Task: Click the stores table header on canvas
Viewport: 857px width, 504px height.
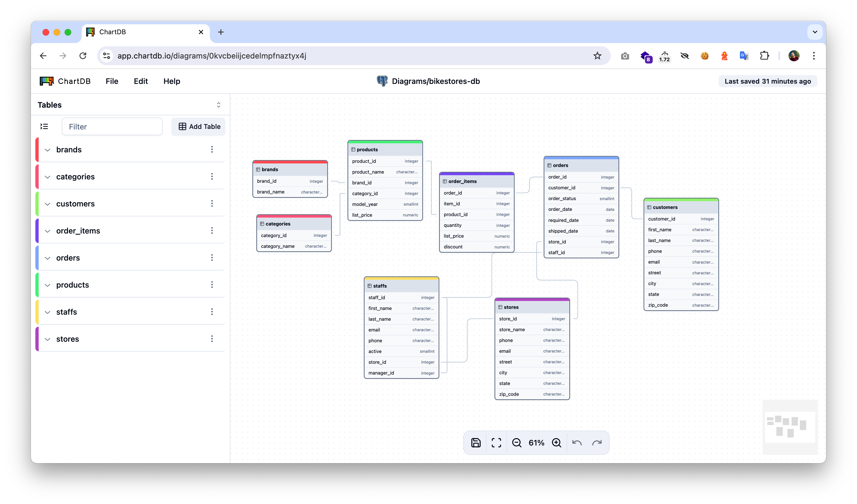Action: (x=532, y=307)
